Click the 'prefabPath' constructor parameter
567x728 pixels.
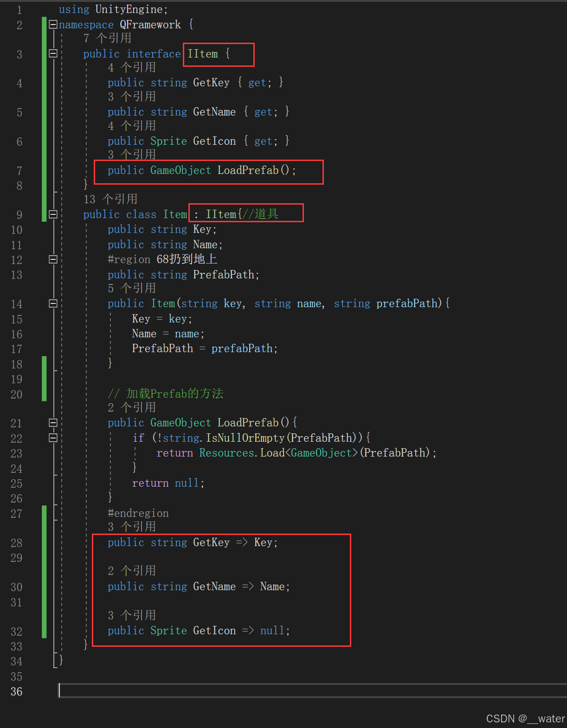[x=407, y=303]
